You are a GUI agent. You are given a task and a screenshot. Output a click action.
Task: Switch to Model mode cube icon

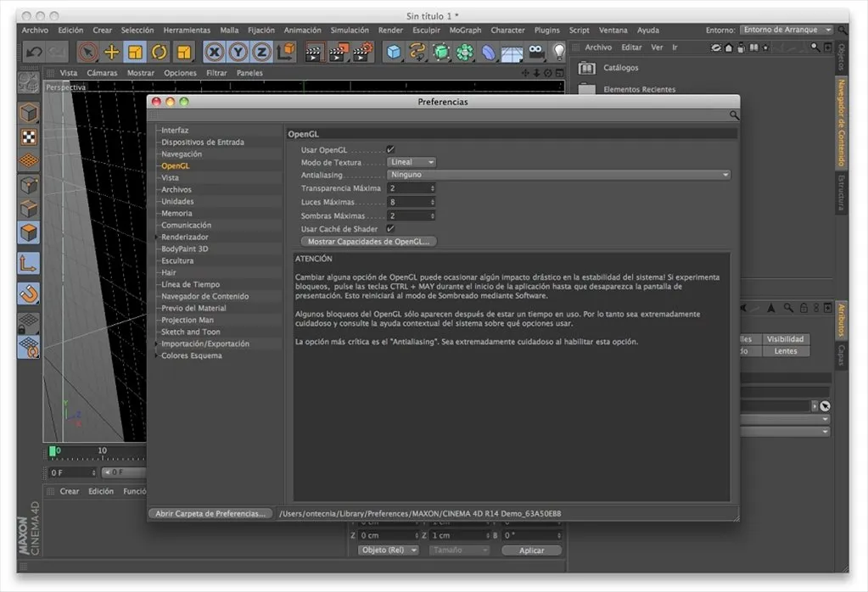[x=28, y=113]
